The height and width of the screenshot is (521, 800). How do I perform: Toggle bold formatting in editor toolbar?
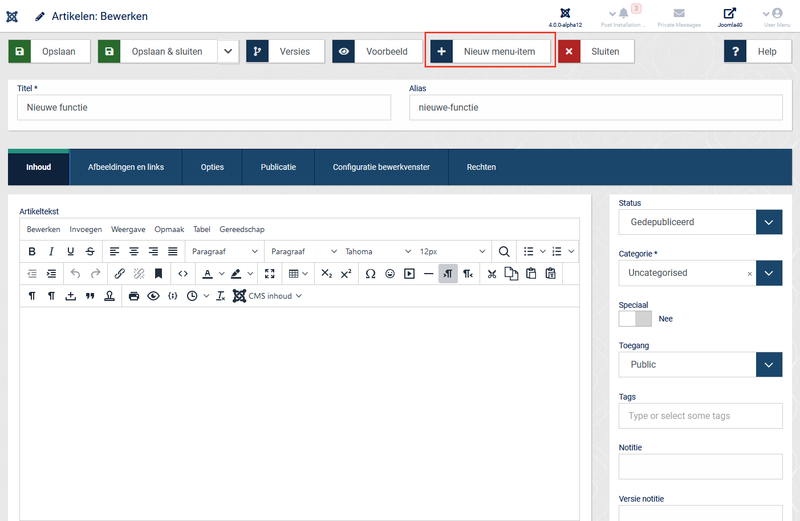click(32, 251)
